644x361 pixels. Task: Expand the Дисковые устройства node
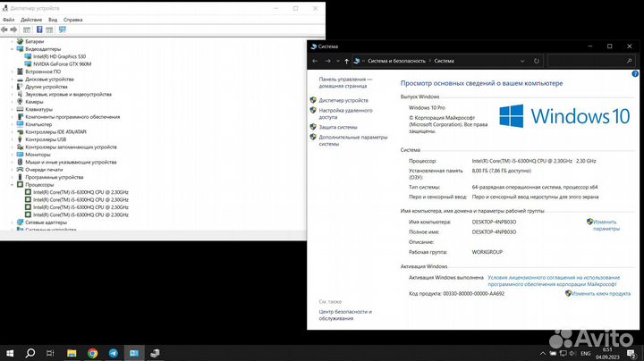pos(12,80)
